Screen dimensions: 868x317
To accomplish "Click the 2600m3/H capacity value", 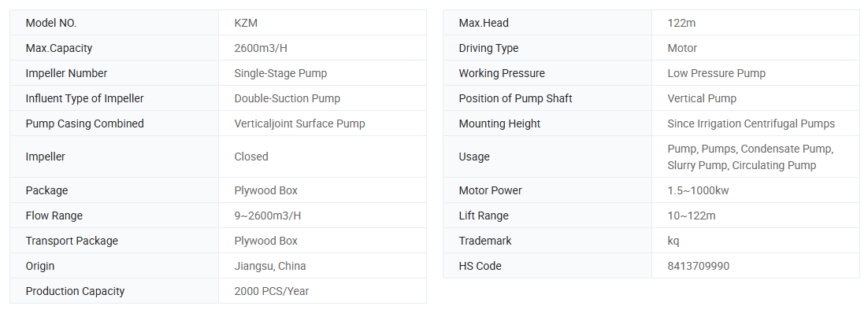I will (x=268, y=48).
